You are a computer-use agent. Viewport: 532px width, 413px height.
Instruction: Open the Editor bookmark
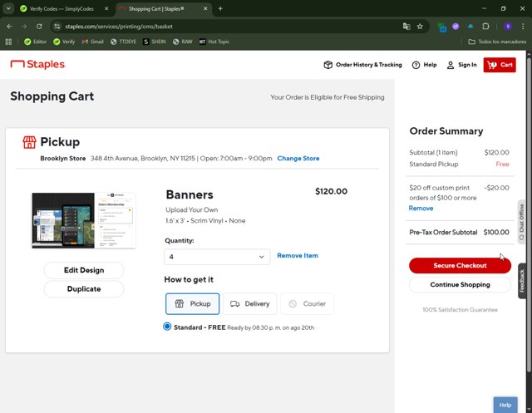tap(35, 42)
